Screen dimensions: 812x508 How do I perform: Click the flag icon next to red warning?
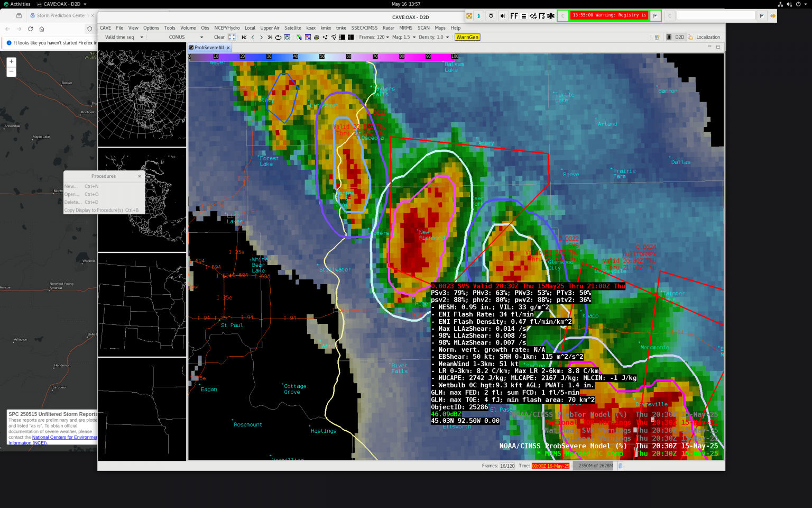click(655, 15)
